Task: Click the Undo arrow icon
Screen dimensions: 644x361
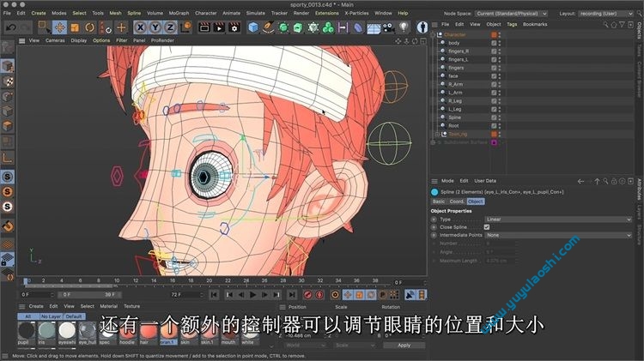Action: [x=11, y=28]
